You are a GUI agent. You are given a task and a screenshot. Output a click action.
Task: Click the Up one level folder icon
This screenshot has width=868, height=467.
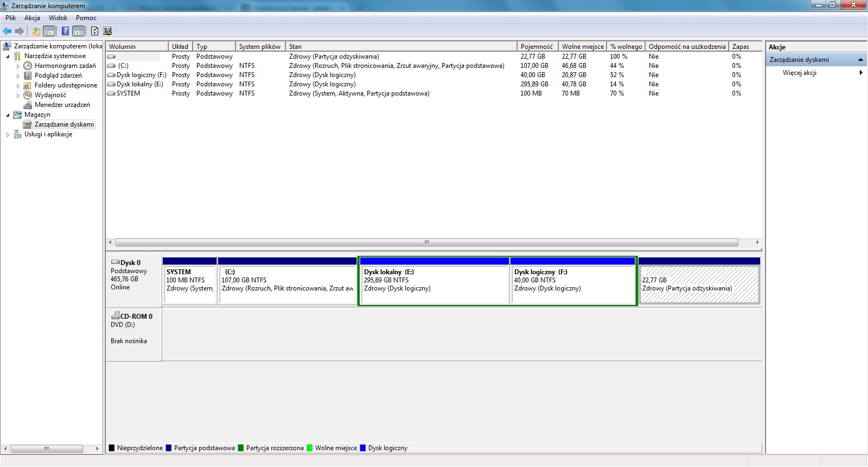click(x=36, y=31)
